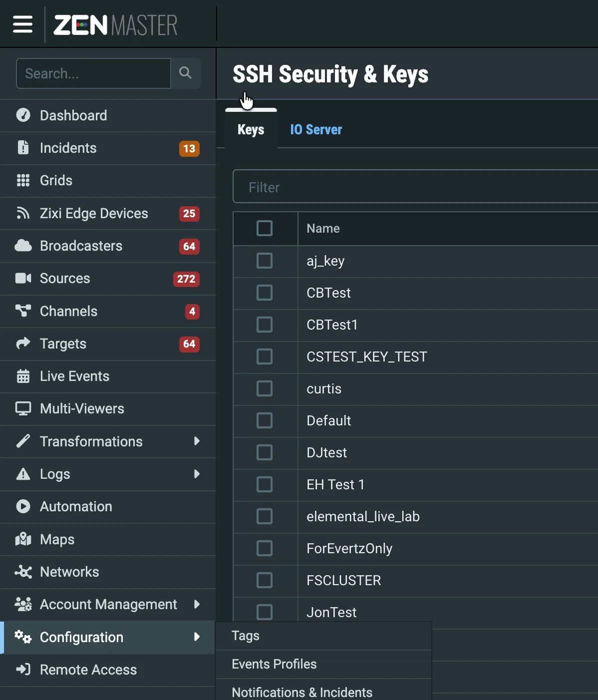Click the ZEN MASTER logo

coord(115,25)
